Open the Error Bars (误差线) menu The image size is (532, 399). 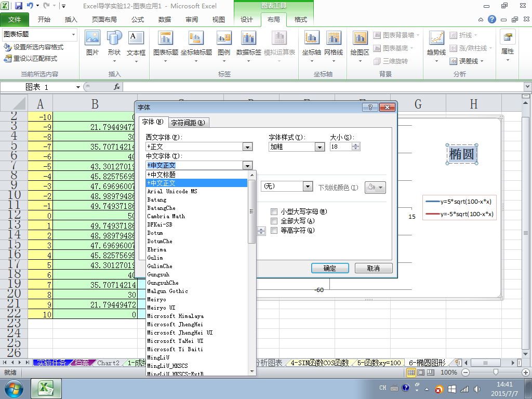(466, 61)
